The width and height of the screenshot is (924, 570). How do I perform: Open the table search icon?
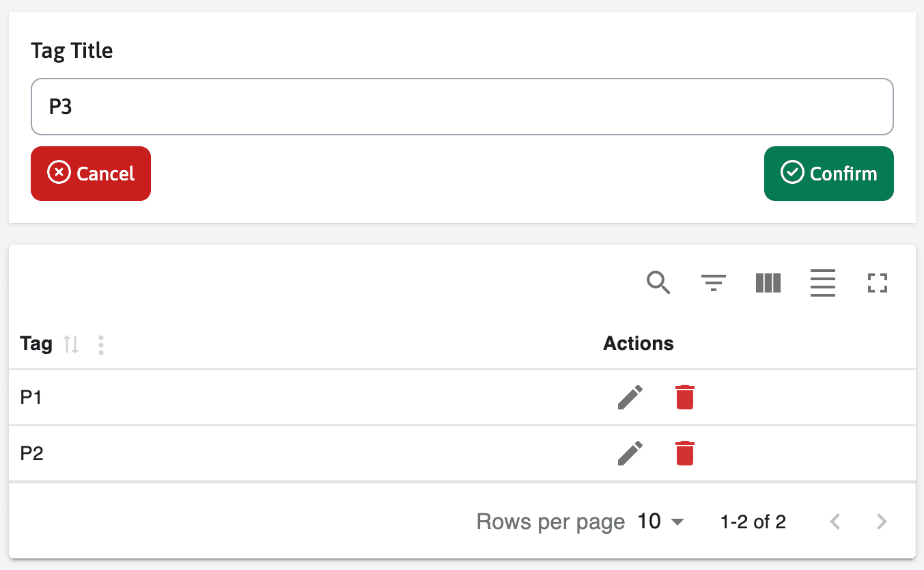click(x=658, y=283)
